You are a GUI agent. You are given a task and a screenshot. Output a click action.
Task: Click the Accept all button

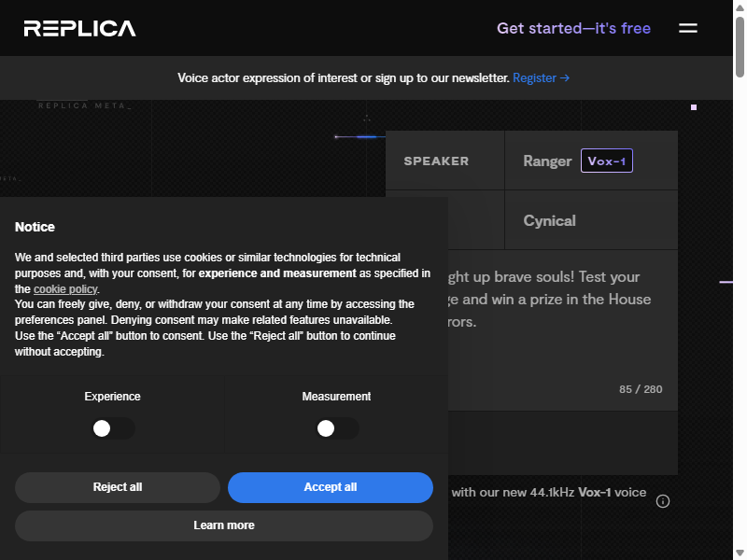tap(331, 487)
